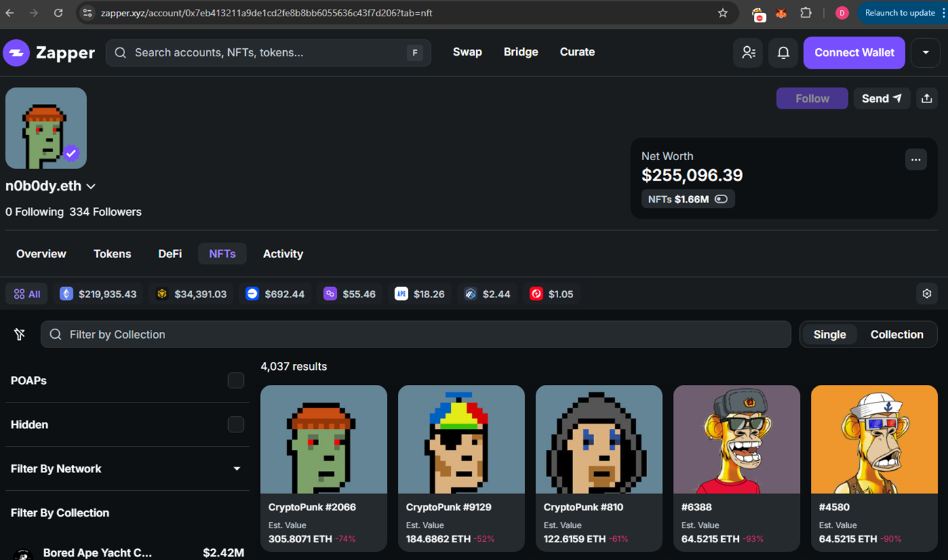Follow the n0b0dy.eth account

click(812, 98)
